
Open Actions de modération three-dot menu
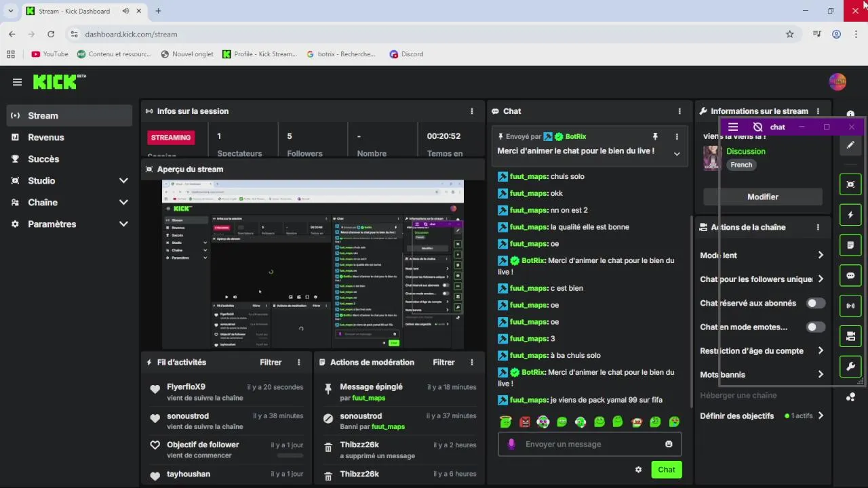[x=472, y=362]
